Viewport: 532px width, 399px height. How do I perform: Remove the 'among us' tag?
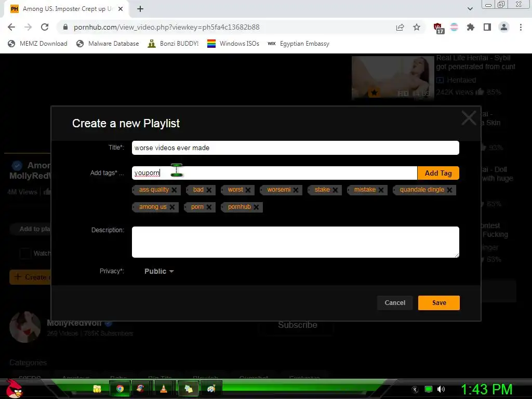point(172,207)
